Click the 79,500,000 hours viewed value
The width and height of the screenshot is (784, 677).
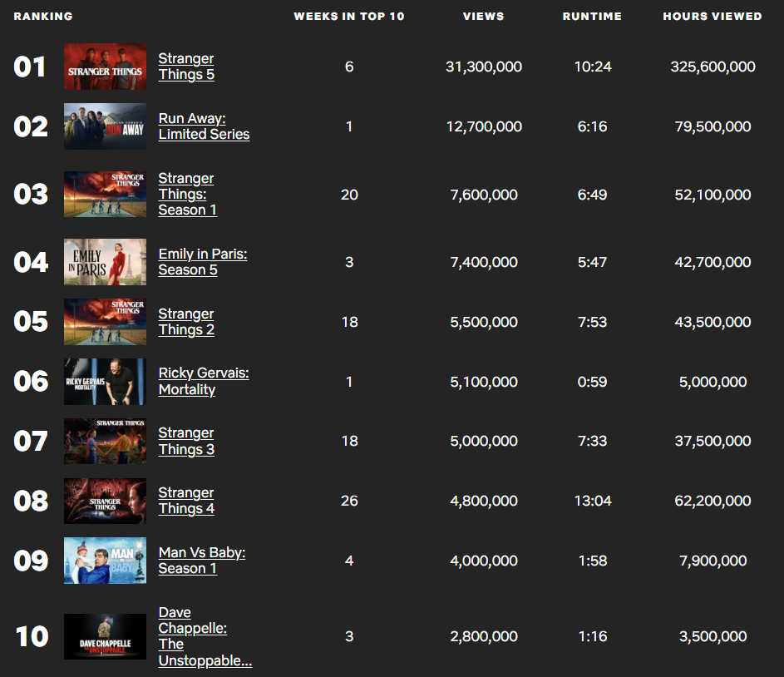[x=713, y=126]
